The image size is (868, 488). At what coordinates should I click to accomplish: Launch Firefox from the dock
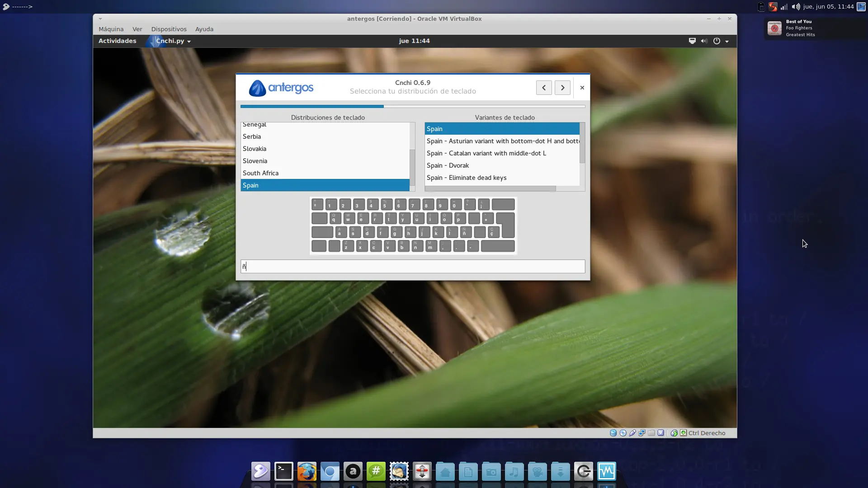[307, 471]
